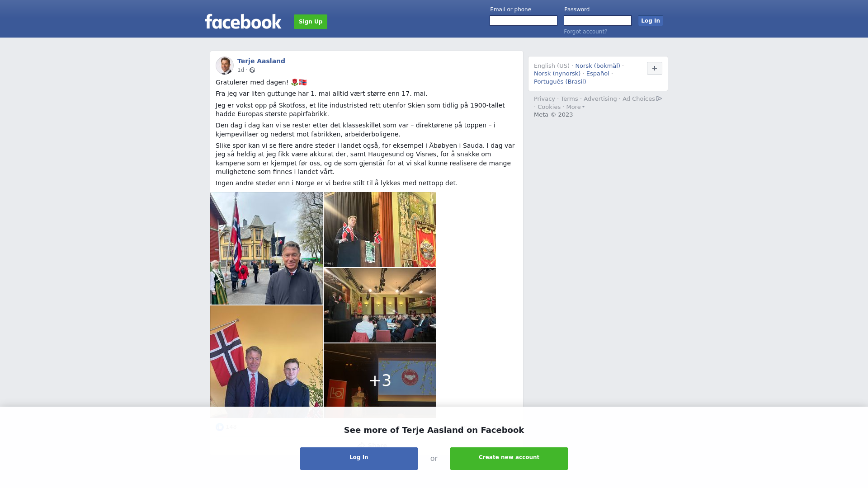The width and height of the screenshot is (868, 488).
Task: Open the Terje Aasland name link
Action: 261,61
